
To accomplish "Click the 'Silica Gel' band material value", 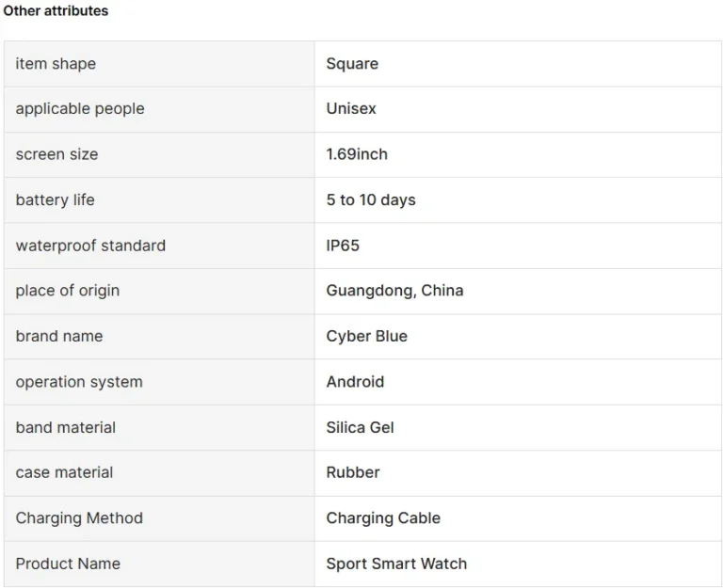I will 361,428.
